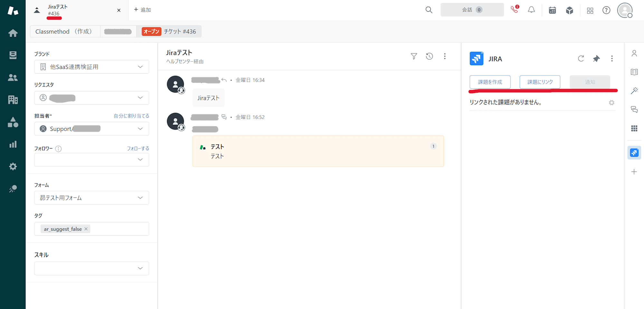This screenshot has width=644, height=309.
Task: Click 自分に割り当てる link
Action: [x=131, y=116]
